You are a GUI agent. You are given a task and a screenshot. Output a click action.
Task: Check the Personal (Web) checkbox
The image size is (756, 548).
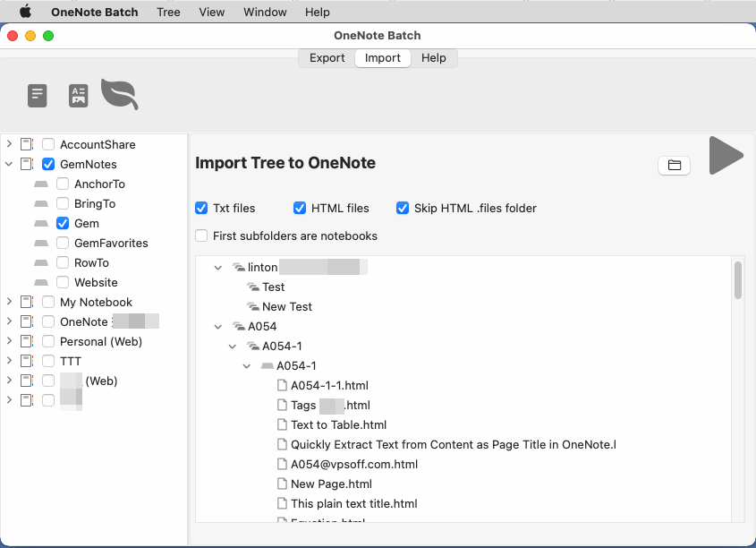(x=48, y=341)
